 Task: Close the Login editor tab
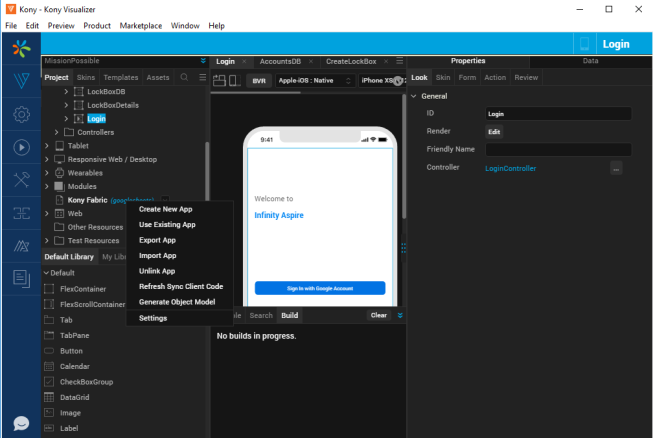(x=244, y=61)
